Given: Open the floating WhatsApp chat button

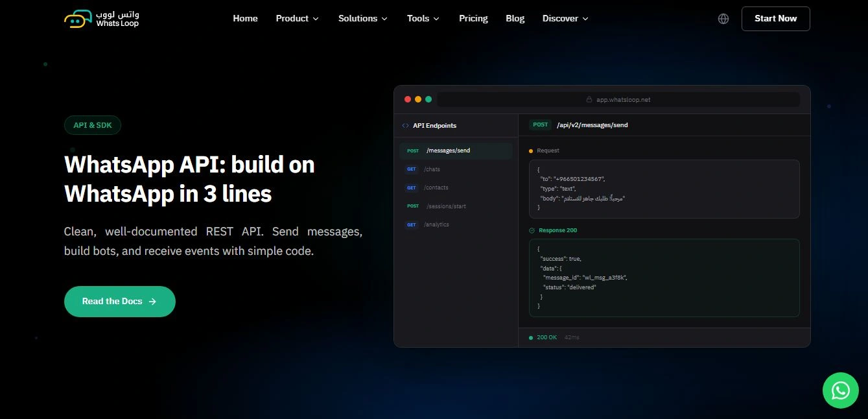Looking at the screenshot, I should [841, 390].
